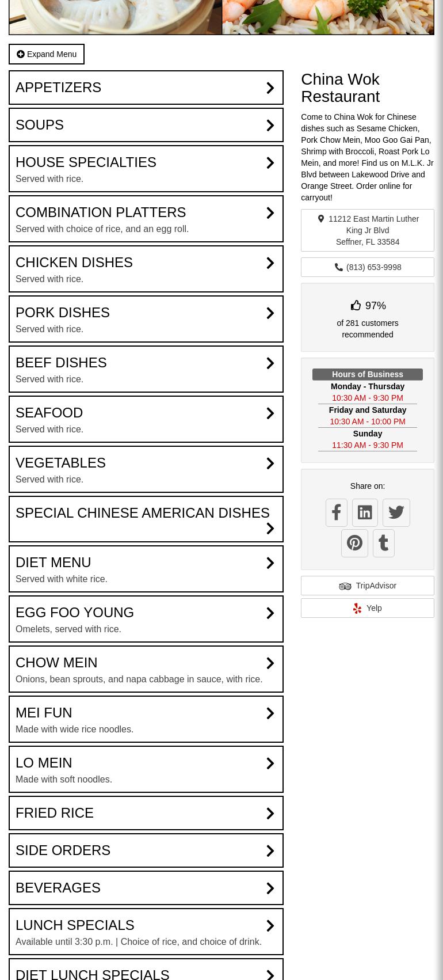Share on Twitter icon
The height and width of the screenshot is (980, 443).
click(396, 512)
